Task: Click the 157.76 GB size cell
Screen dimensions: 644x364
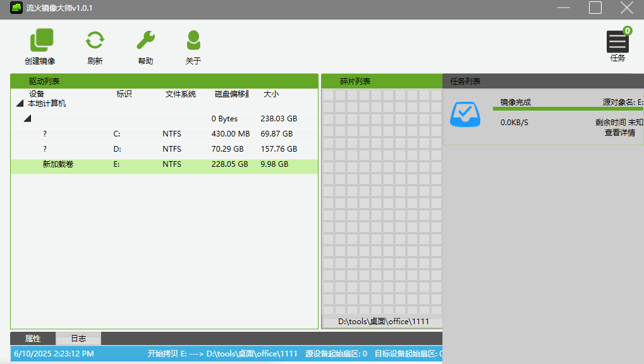Action: tap(279, 149)
